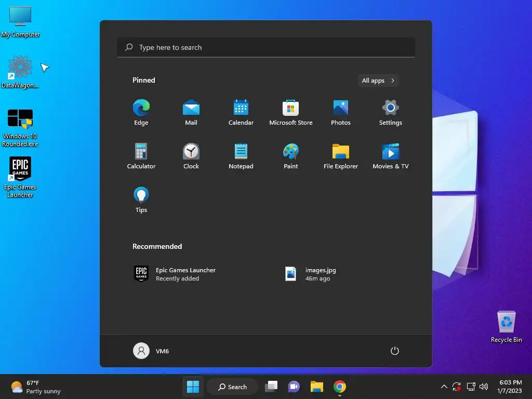The width and height of the screenshot is (532, 399).
Task: Open Task View on the taskbar
Action: click(x=271, y=387)
